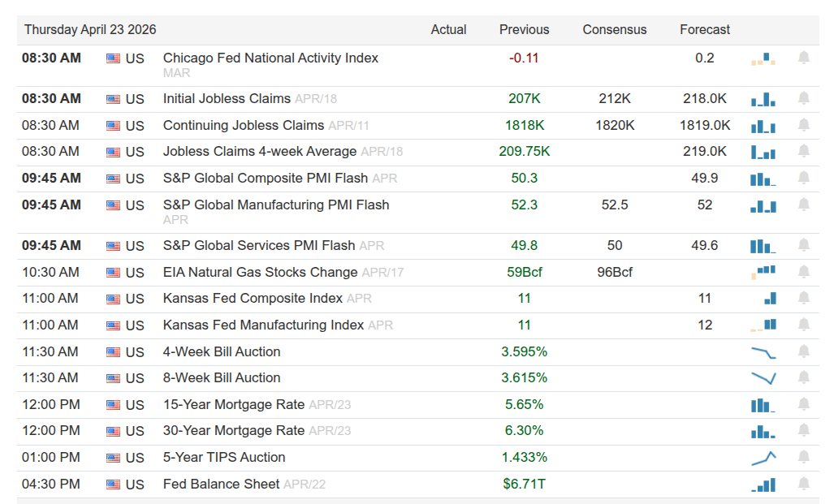The height and width of the screenshot is (504, 834).
Task: Click US flag beside Kansas Fed Composite Index
Action: pyautogui.click(x=113, y=299)
